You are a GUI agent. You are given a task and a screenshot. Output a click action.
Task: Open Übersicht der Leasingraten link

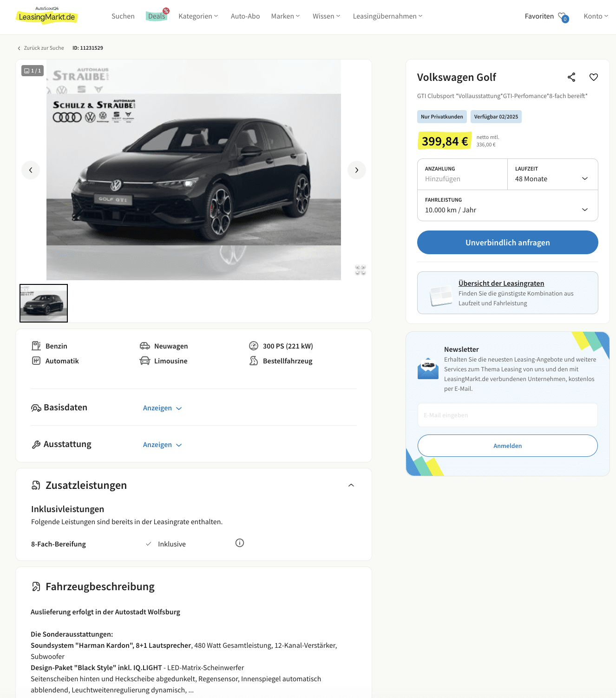pyautogui.click(x=501, y=283)
